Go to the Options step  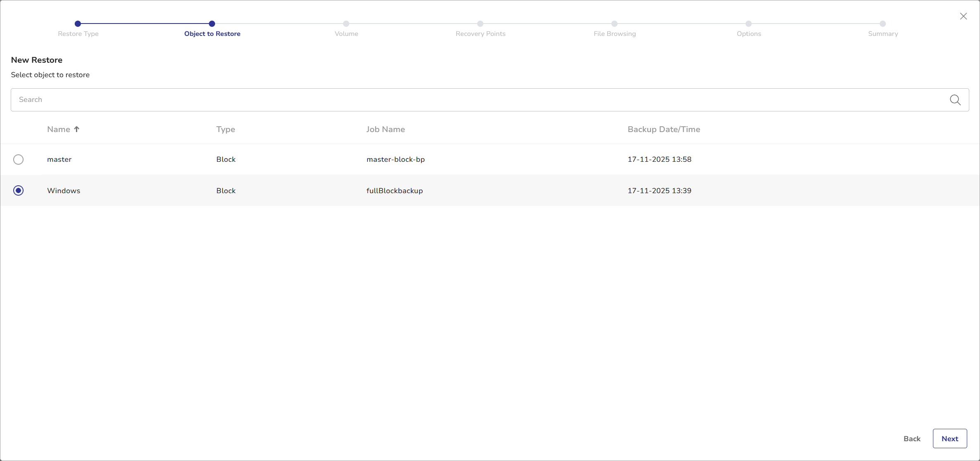pos(748,24)
